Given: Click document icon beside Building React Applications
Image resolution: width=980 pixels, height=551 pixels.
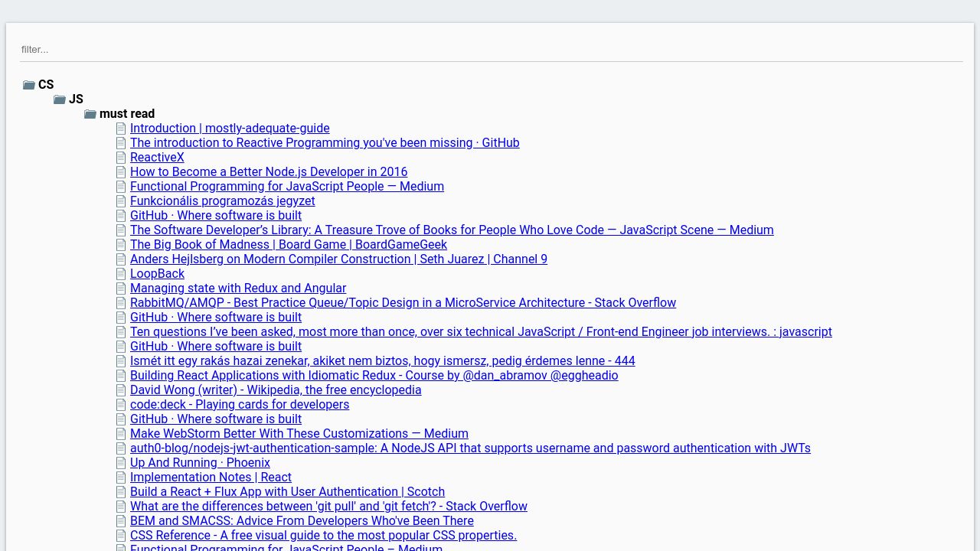Looking at the screenshot, I should pos(121,376).
